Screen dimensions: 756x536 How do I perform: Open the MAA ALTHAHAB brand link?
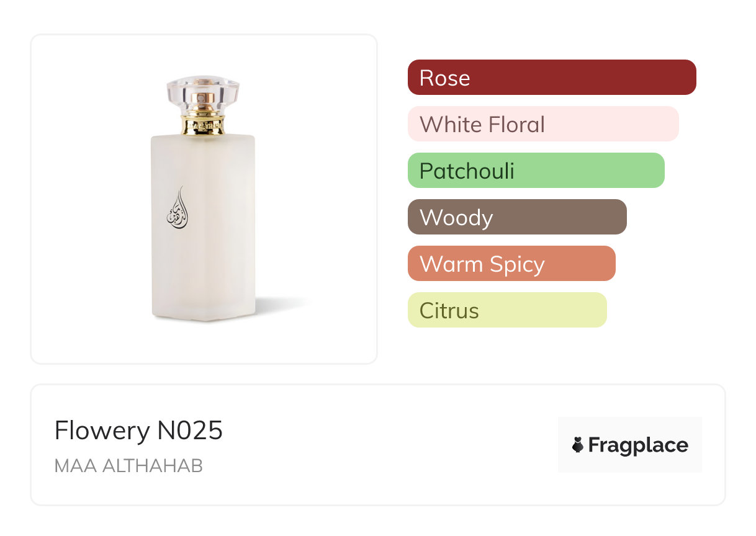click(128, 466)
